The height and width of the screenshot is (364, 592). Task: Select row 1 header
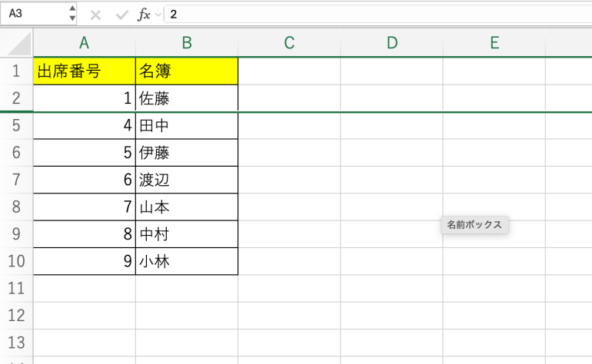point(16,71)
